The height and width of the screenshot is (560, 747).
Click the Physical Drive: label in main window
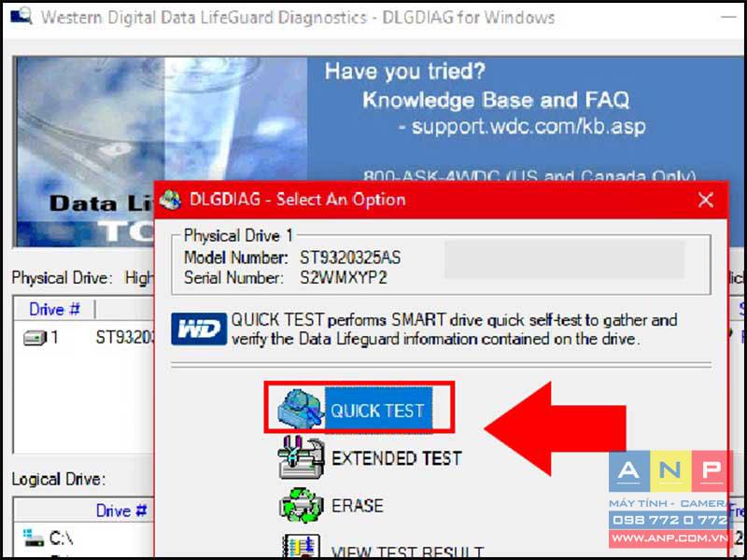coord(63,277)
